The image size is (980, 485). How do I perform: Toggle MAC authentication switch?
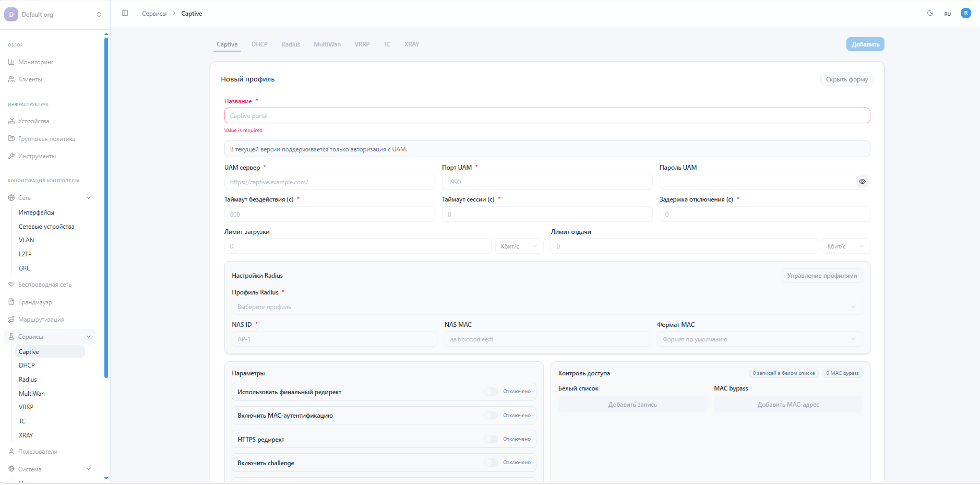491,416
